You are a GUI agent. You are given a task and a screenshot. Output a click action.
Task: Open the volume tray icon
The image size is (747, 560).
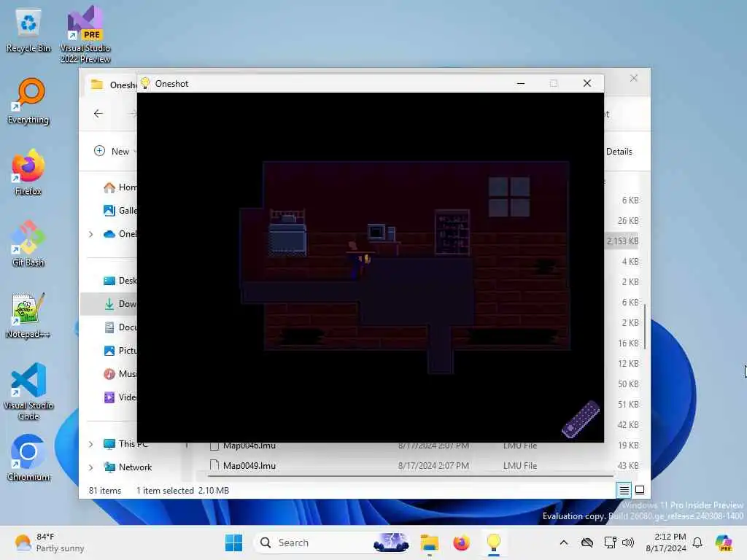(628, 542)
